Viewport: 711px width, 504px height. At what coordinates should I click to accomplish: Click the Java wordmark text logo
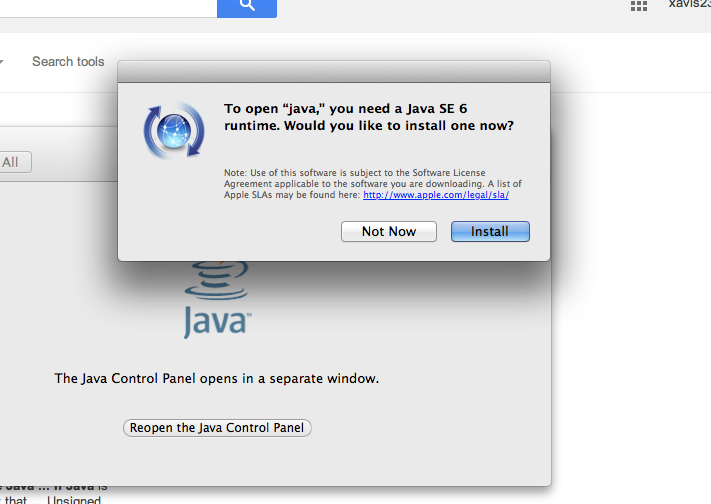pos(218,322)
